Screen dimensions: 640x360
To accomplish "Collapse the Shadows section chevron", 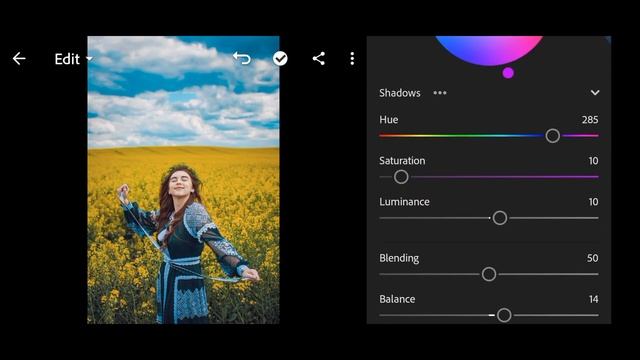I will [x=595, y=93].
